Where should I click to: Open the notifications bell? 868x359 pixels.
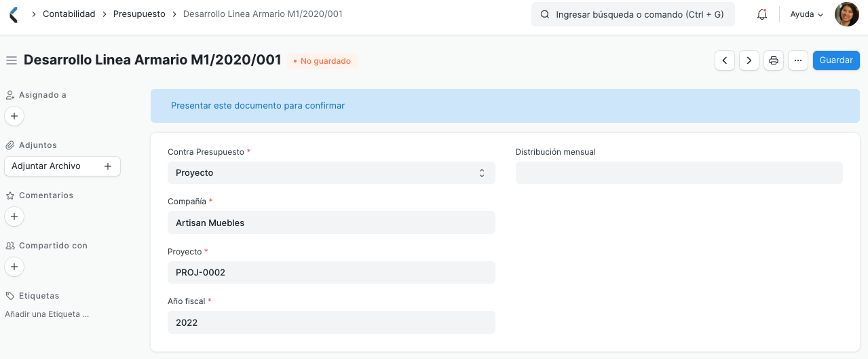pos(762,14)
